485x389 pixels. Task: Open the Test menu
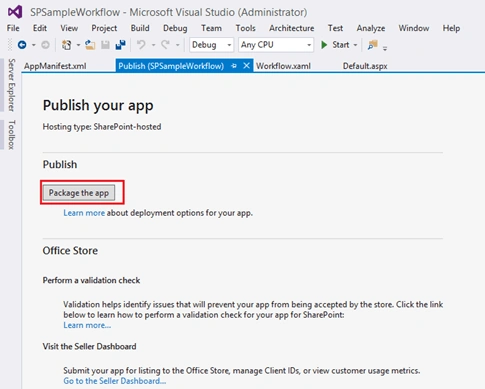335,28
